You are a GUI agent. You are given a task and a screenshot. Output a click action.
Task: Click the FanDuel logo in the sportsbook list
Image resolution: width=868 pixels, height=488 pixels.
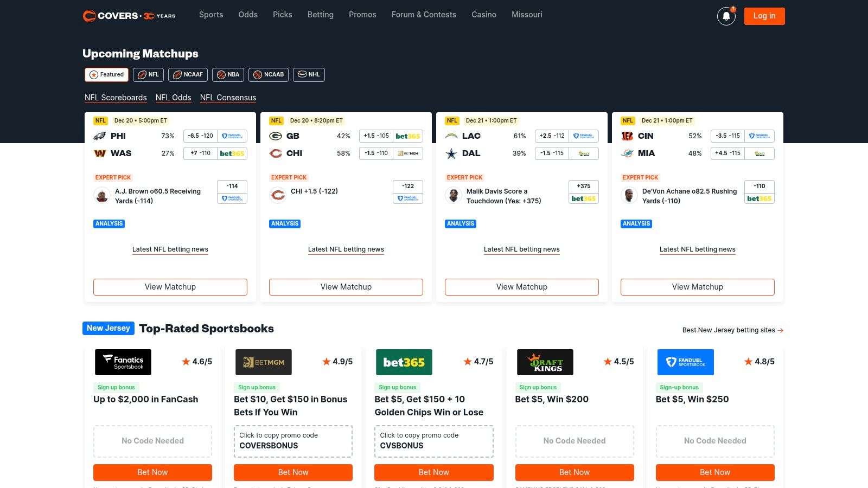coord(685,362)
